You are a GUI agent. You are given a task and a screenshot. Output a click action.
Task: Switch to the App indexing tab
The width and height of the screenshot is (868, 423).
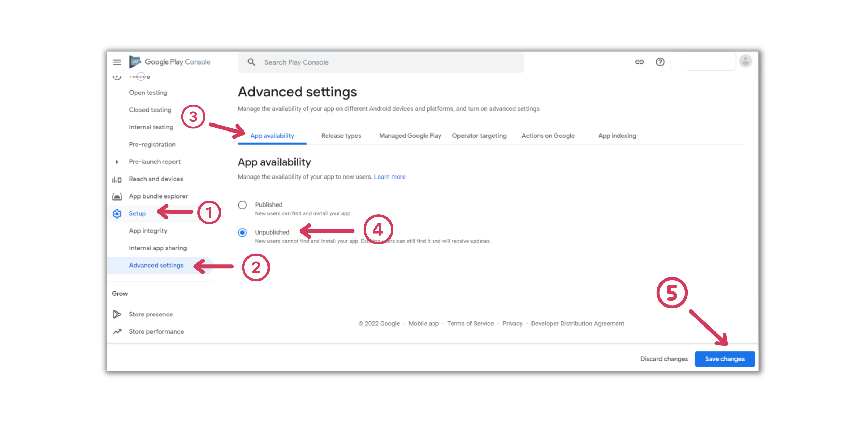[617, 136]
